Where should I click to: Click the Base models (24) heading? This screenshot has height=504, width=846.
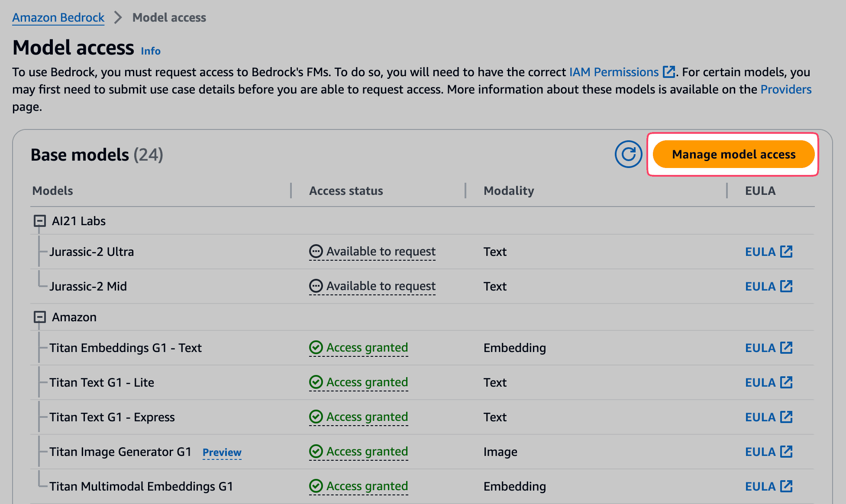tap(97, 155)
